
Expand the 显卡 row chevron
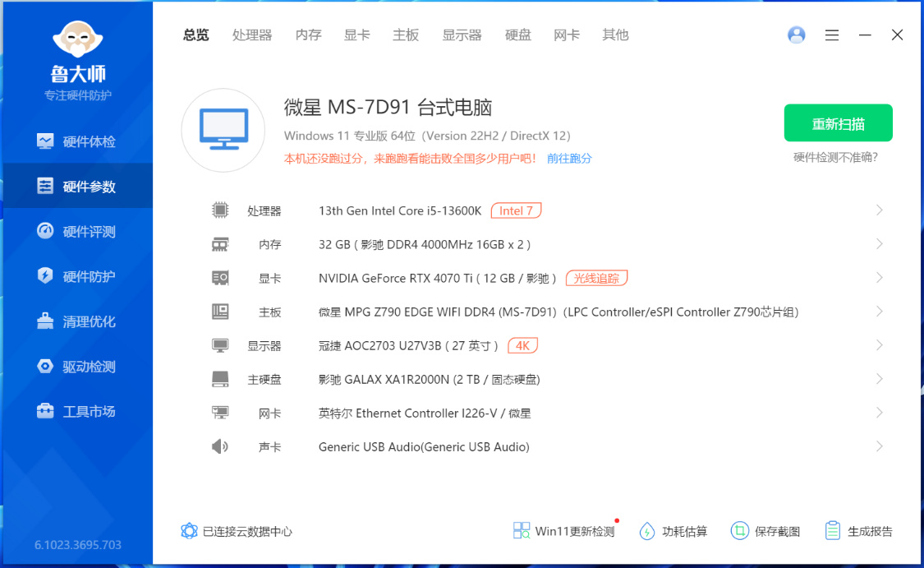879,277
